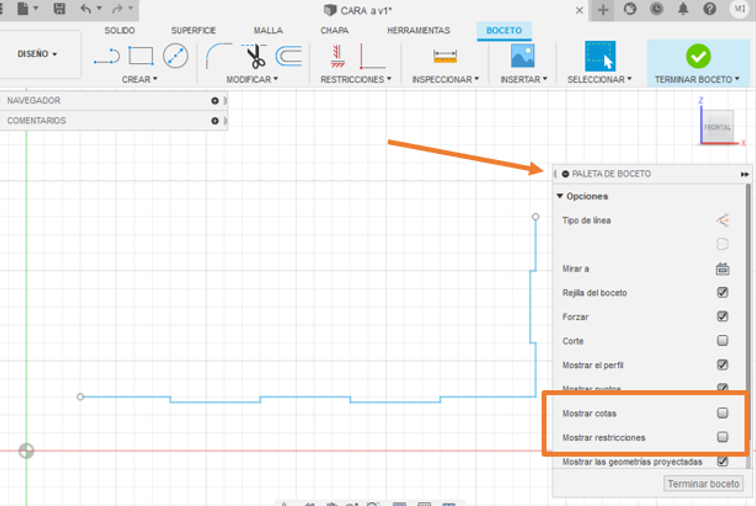Click the sketch palette vertical scrollbar
The height and width of the screenshot is (506, 756).
click(748, 326)
